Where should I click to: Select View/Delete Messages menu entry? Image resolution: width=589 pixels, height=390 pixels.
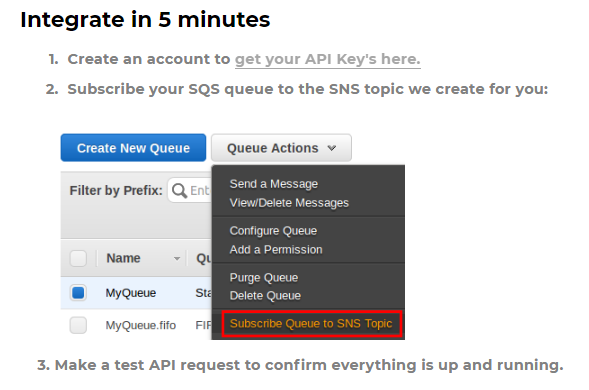coord(289,203)
